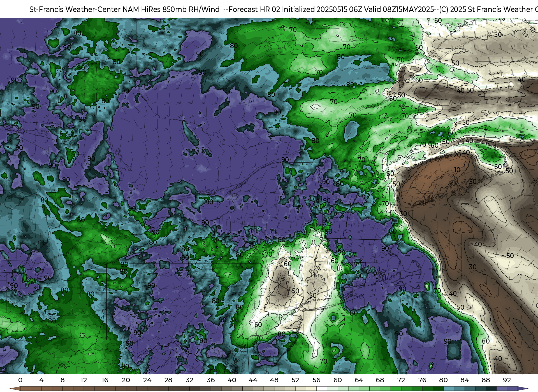
Task: Click the '(C) 2025 St Francis Weather' copyright
Action: (x=486, y=10)
